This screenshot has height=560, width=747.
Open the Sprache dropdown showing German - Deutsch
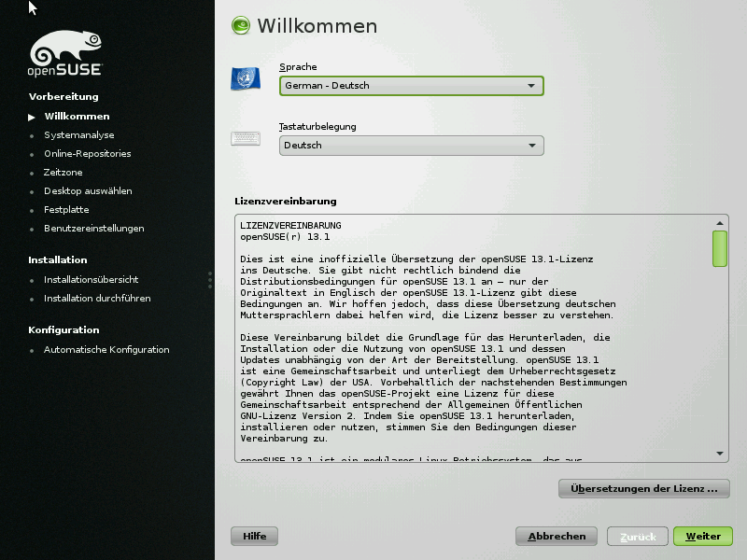(x=411, y=86)
